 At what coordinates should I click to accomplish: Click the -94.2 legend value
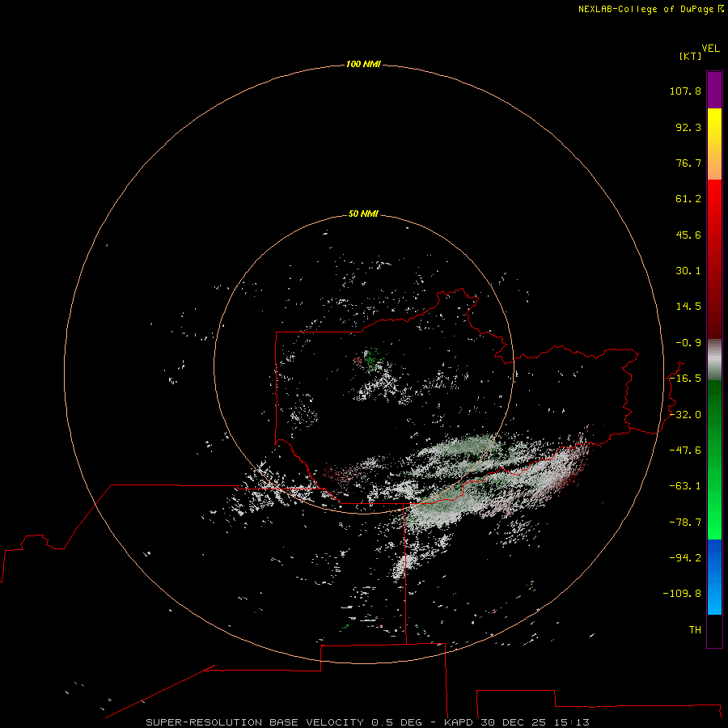coord(685,558)
